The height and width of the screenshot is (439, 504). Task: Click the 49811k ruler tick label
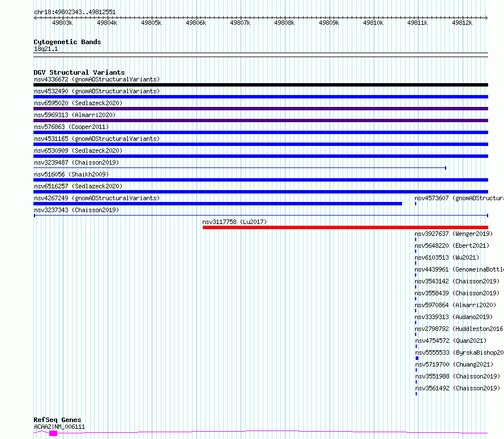[417, 23]
